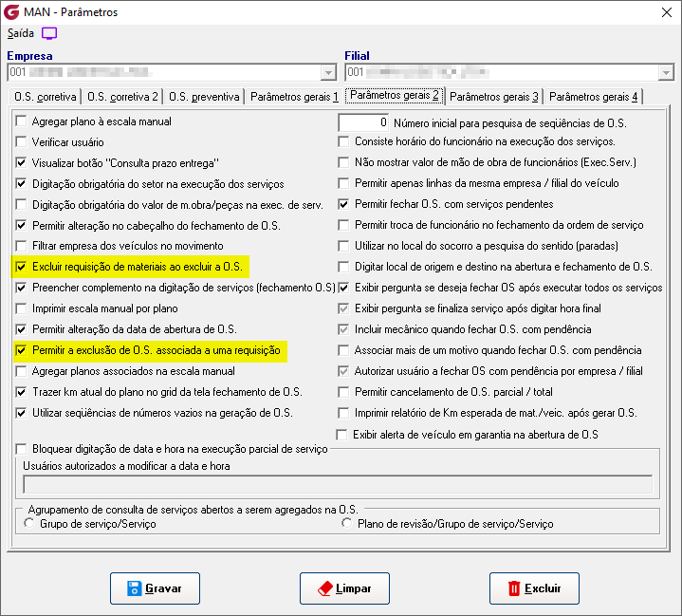
Task: Check Bloquear digitação de data e hora
Action: coord(21,448)
